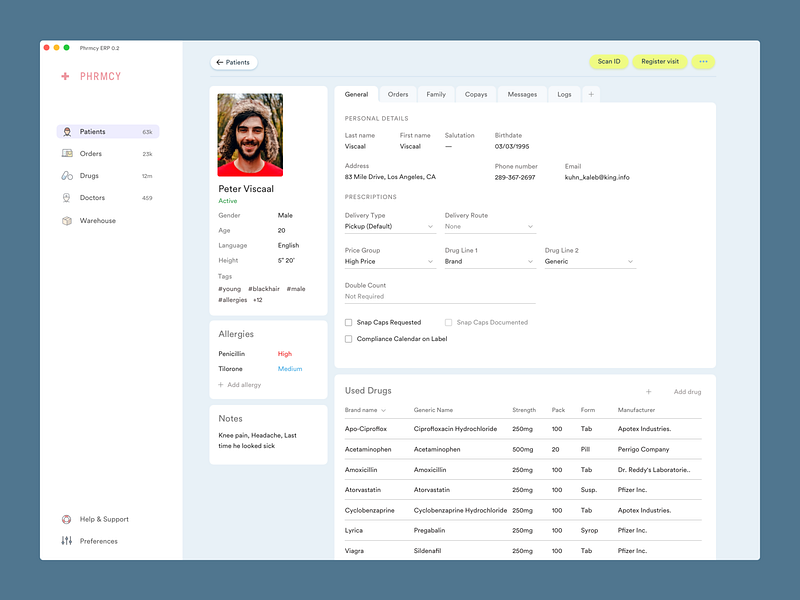Click the Add drug link
The height and width of the screenshot is (600, 800).
[x=687, y=392]
